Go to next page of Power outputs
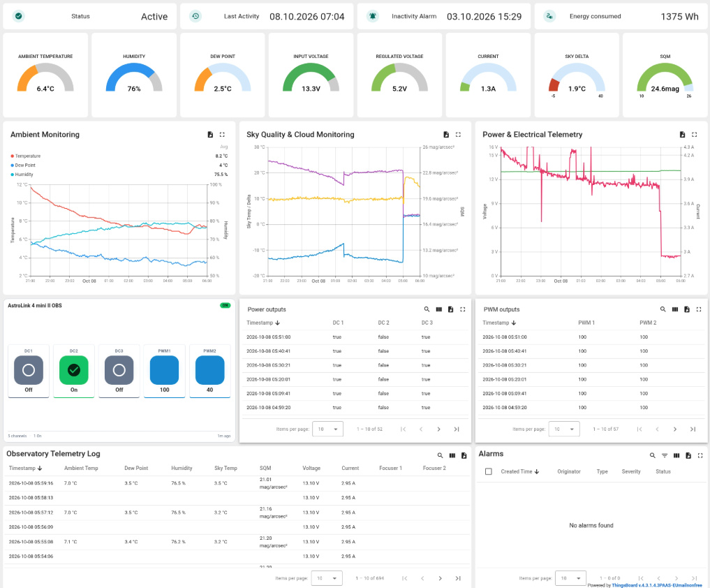This screenshot has width=710, height=588. [x=438, y=429]
